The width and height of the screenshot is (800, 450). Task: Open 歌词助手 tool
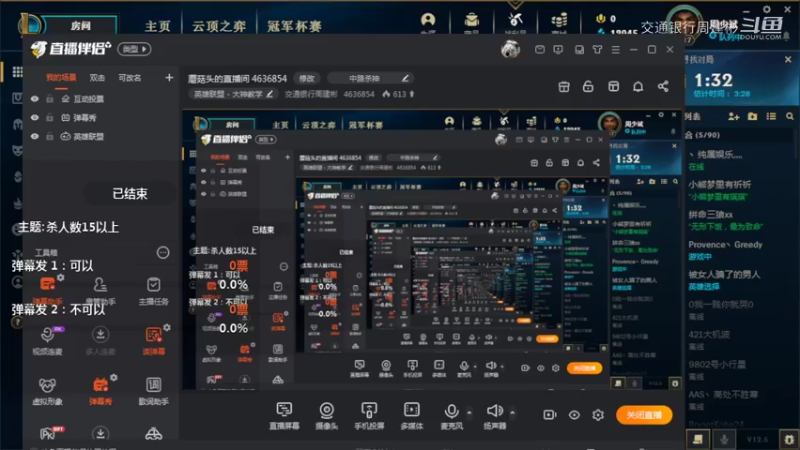click(x=153, y=391)
